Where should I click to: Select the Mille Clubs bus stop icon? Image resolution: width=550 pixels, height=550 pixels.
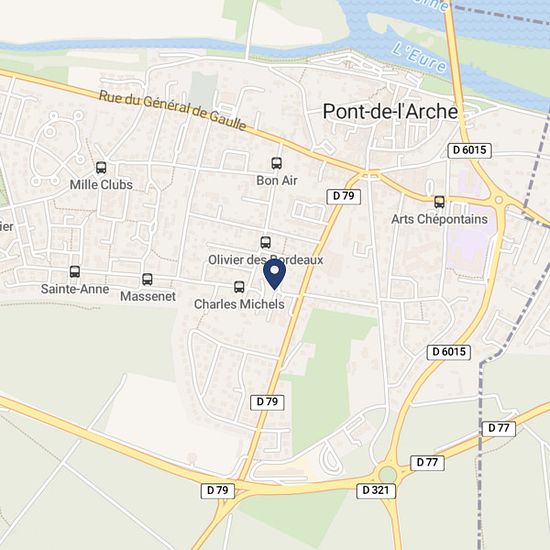coord(101,168)
